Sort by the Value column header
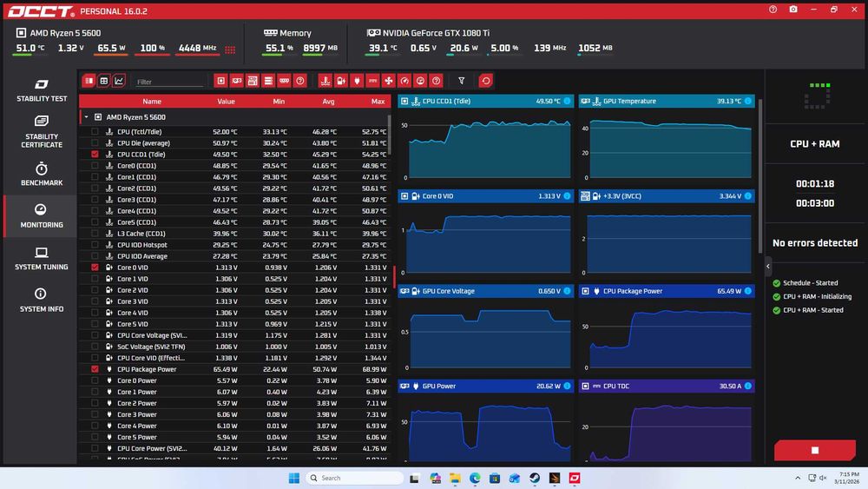Screen dimensions: 868x489 (226, 102)
